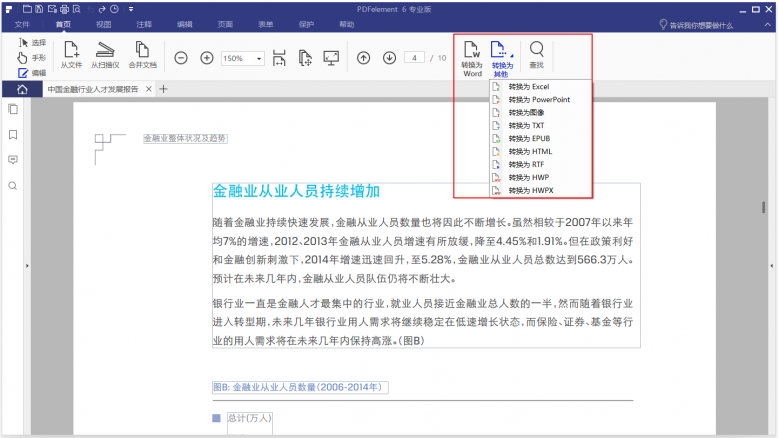Click the current page number field
This screenshot has height=438, width=778.
click(414, 58)
